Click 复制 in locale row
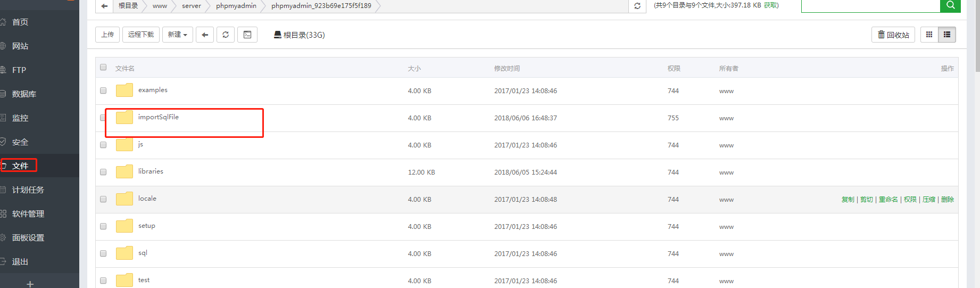Image resolution: width=980 pixels, height=288 pixels. (x=848, y=200)
